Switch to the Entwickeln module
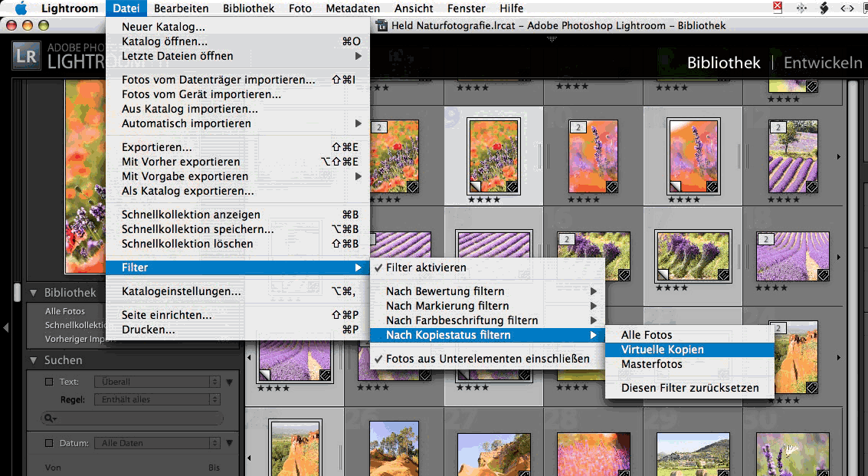Screen dimensions: 868x476 823,63
